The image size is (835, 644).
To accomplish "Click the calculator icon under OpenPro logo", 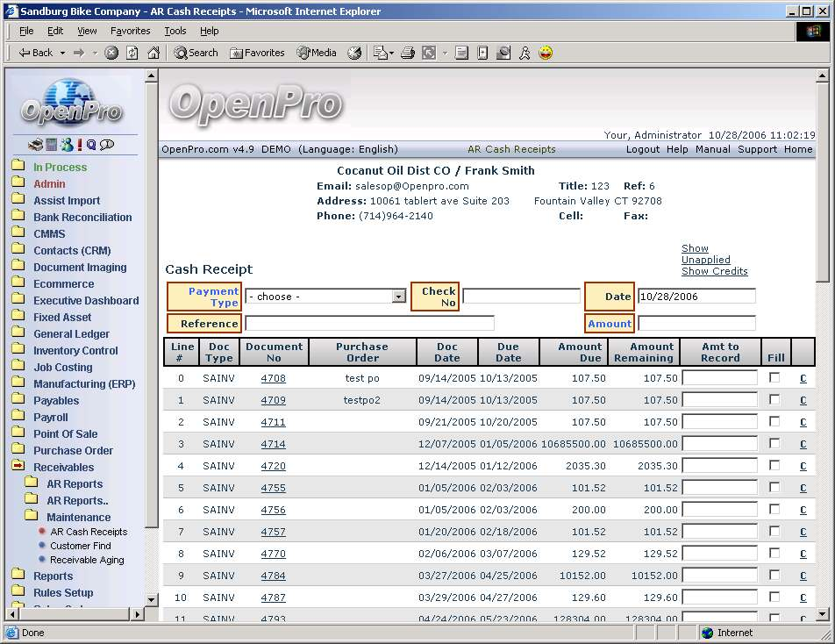I will point(52,145).
